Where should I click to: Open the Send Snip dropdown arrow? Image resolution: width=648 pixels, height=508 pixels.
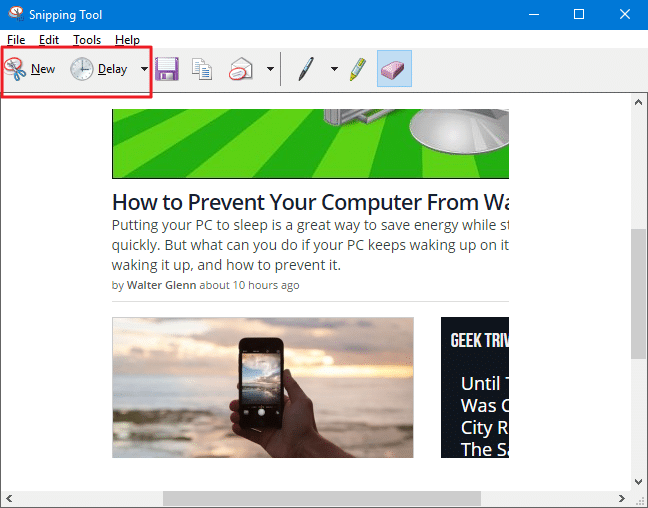270,69
